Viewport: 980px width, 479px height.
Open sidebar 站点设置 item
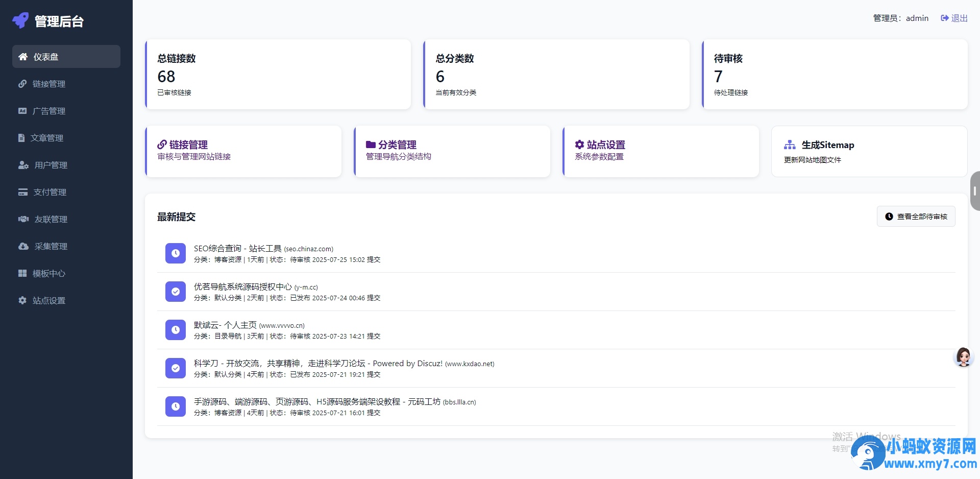click(x=66, y=300)
